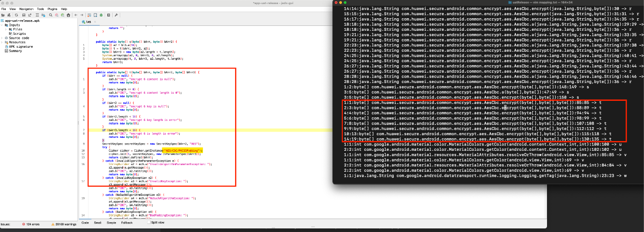Switch to the Fallback view tab
Viewport: 644px width, 232px height.
127,222
